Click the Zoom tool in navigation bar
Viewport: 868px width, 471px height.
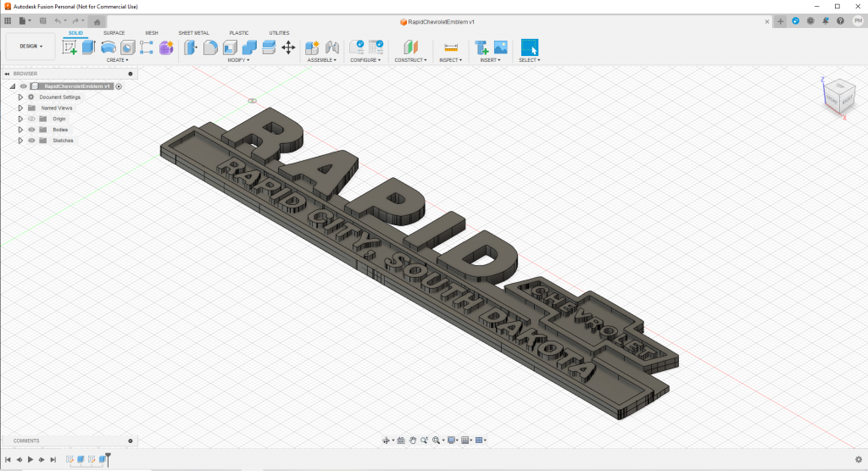coord(424,441)
